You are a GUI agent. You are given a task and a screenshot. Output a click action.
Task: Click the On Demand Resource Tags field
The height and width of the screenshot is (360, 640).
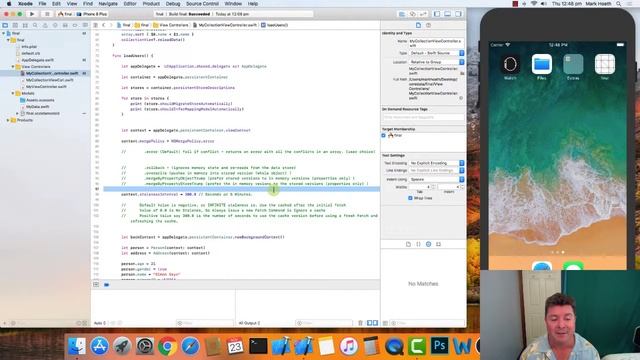(x=423, y=117)
